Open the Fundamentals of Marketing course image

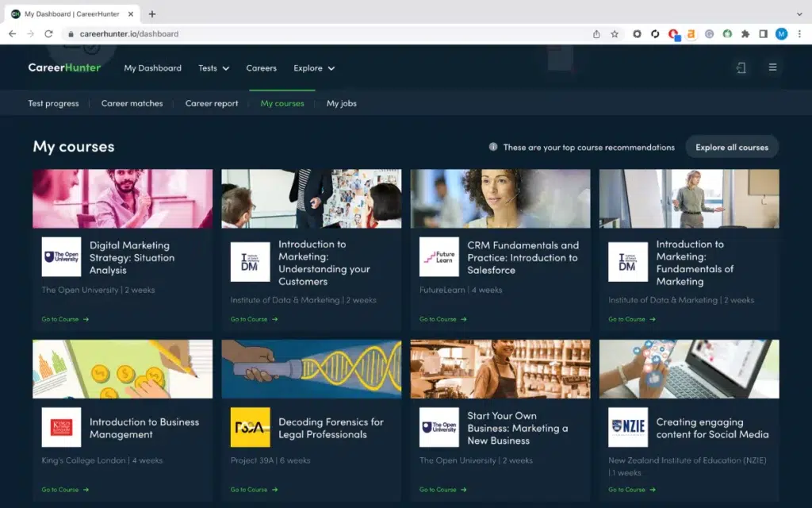point(689,198)
